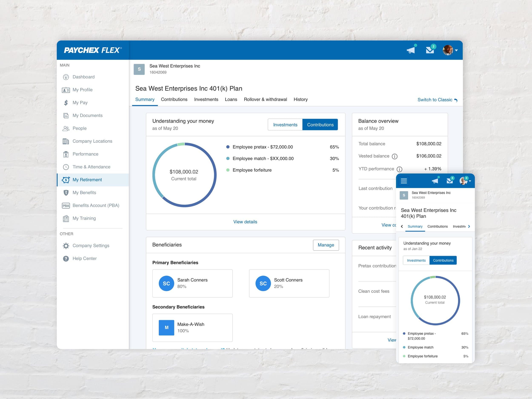The image size is (532, 399).
Task: Click the info icon beside Vested balance
Action: click(395, 156)
